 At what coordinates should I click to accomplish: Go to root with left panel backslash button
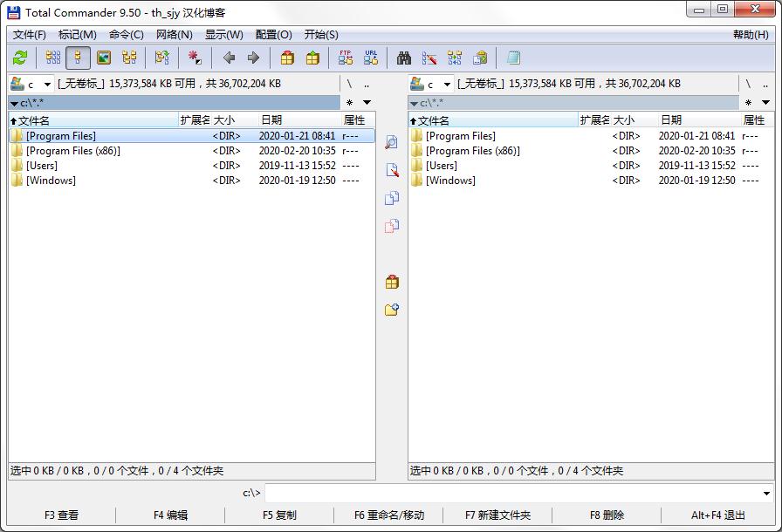pyautogui.click(x=350, y=84)
